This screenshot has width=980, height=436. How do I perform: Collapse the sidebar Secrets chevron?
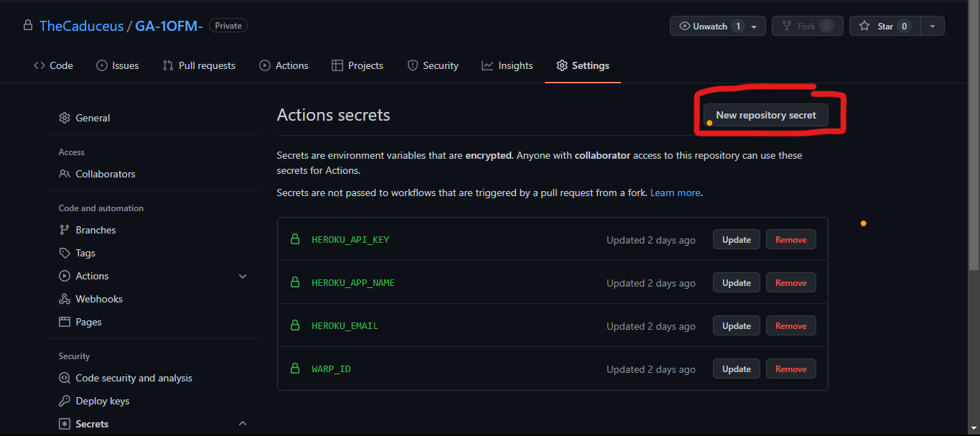click(243, 424)
